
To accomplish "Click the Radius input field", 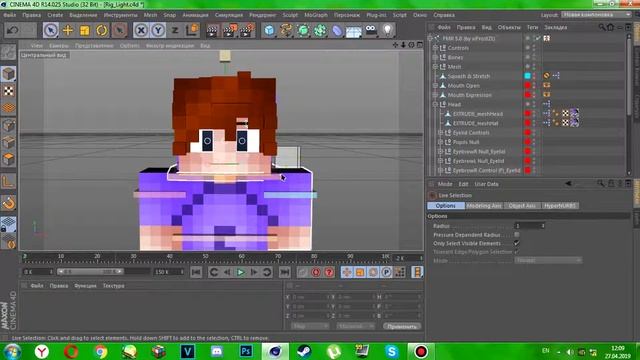I will [x=529, y=226].
